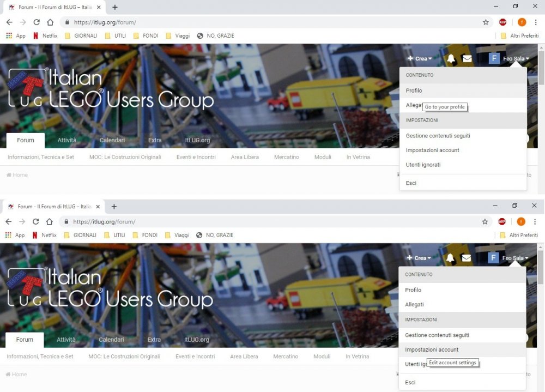
Task: Open the ItLUG.org tab in the lower window
Action: [197, 340]
